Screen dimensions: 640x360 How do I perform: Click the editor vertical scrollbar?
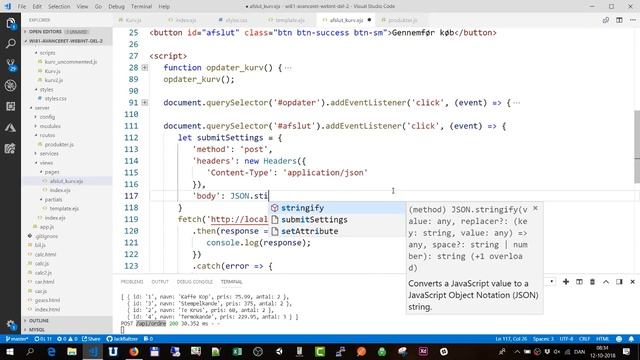click(x=637, y=147)
